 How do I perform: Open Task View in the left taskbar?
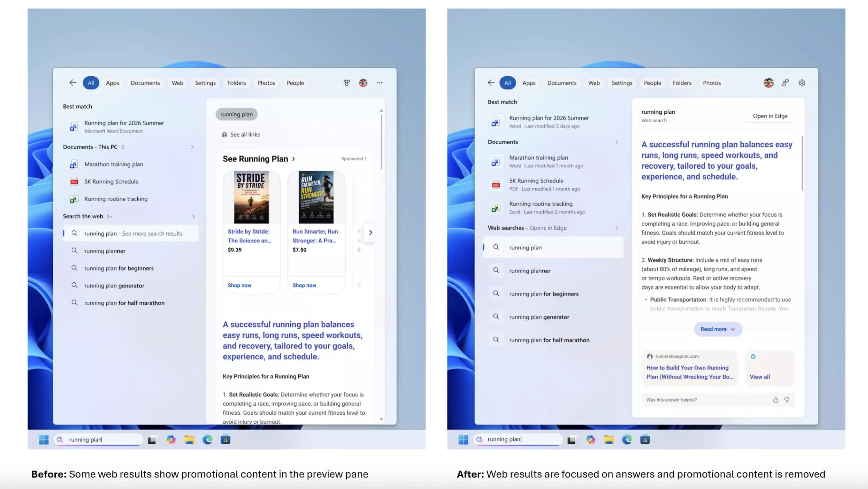click(152, 440)
